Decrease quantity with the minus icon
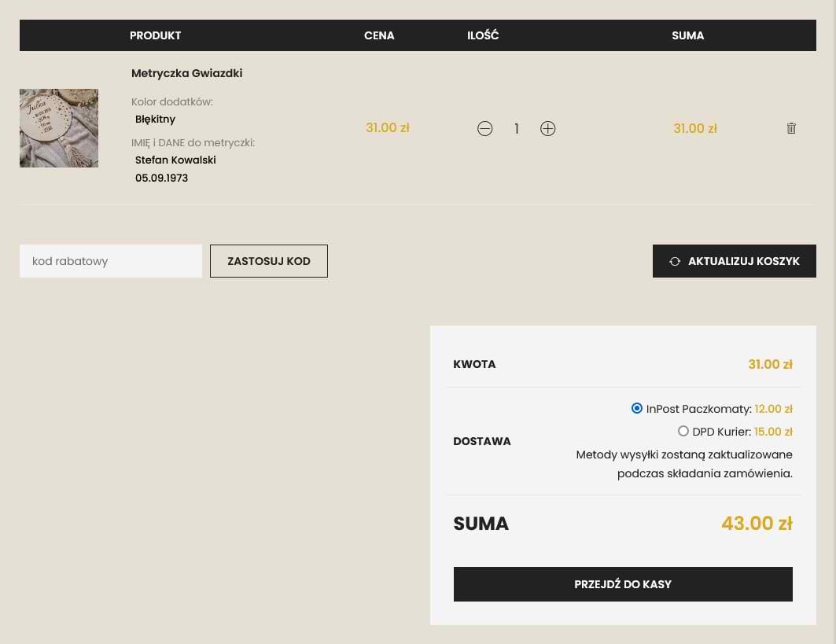Viewport: 836px width, 644px height. (x=485, y=129)
